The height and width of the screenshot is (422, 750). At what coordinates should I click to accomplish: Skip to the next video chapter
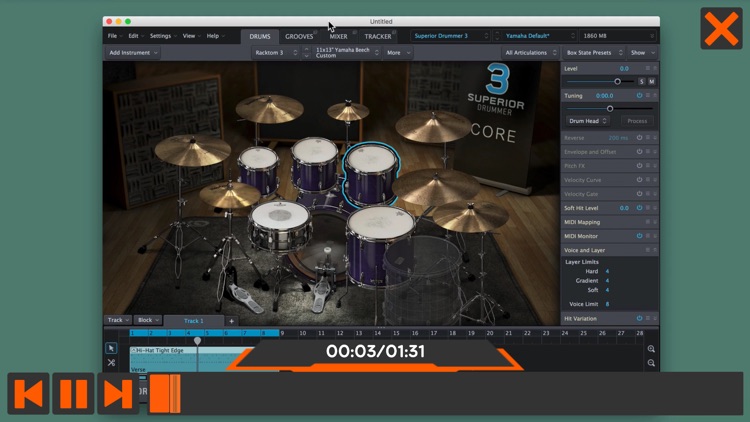118,393
